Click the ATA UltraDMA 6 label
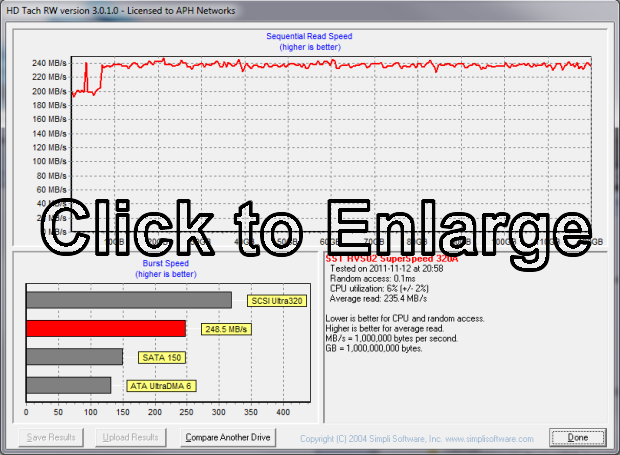Viewport: 620px width, 455px height. (161, 385)
